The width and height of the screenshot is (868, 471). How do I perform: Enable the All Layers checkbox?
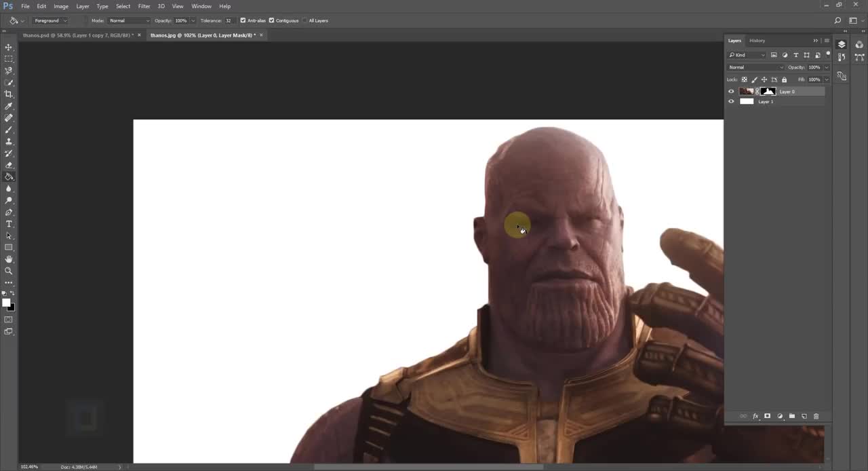click(x=304, y=20)
